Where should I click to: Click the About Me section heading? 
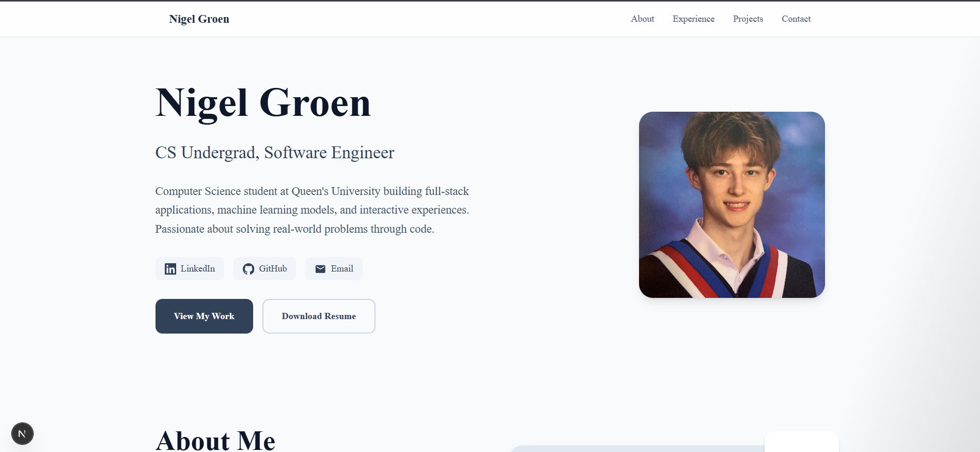point(215,441)
